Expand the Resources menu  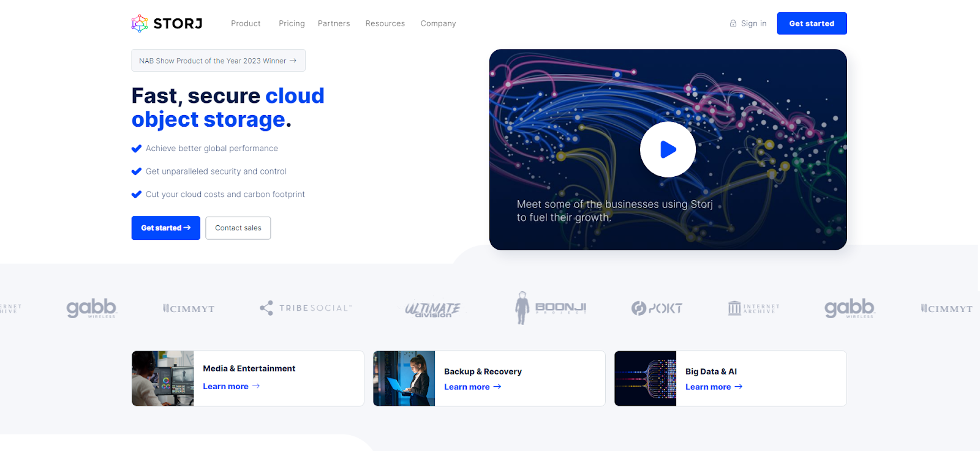(385, 23)
